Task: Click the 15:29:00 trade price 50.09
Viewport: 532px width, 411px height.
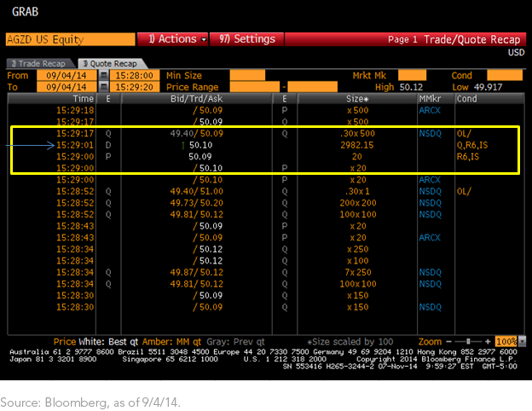Action: (200, 157)
